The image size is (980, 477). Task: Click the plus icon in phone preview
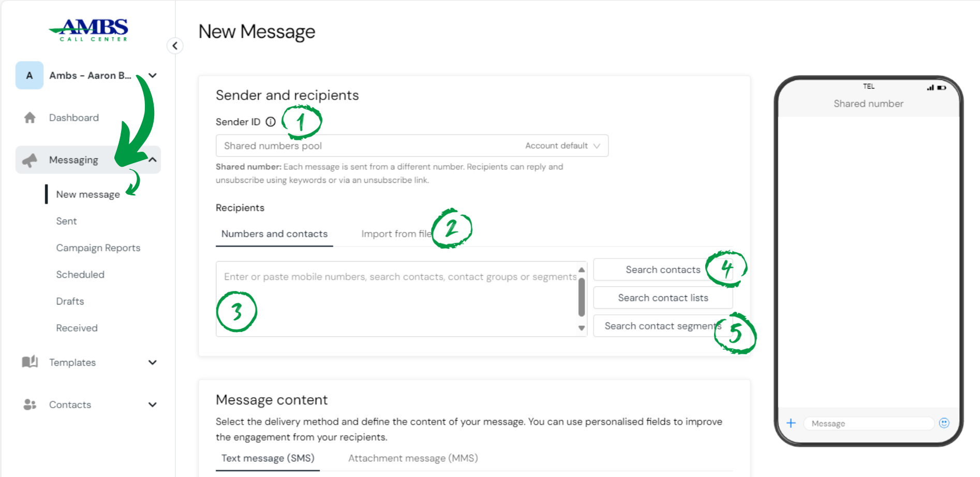point(791,423)
